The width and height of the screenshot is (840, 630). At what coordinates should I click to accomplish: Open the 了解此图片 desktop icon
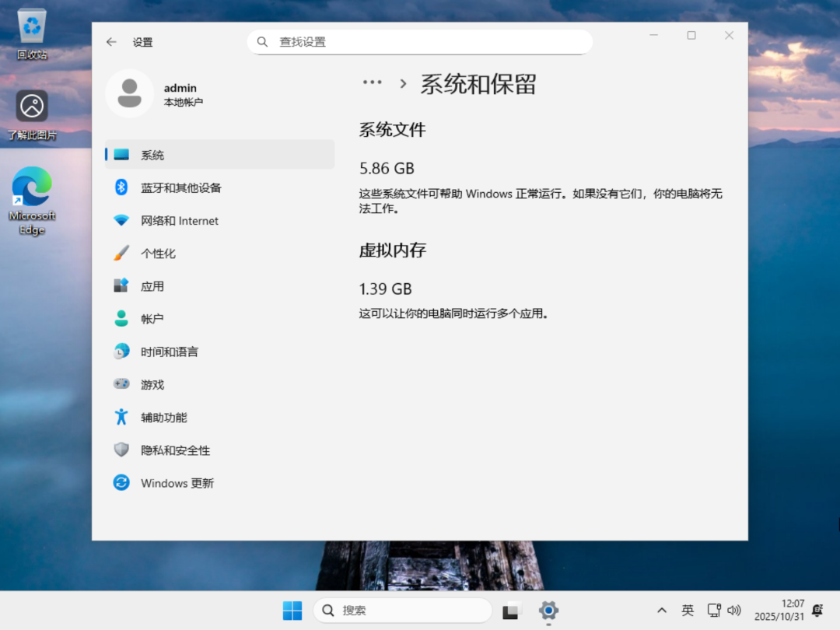point(32,115)
